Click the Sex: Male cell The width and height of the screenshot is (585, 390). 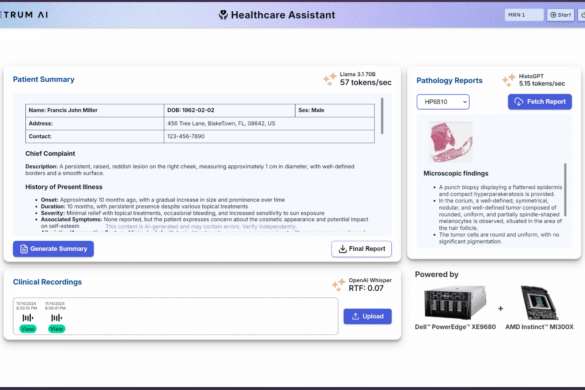[335, 110]
